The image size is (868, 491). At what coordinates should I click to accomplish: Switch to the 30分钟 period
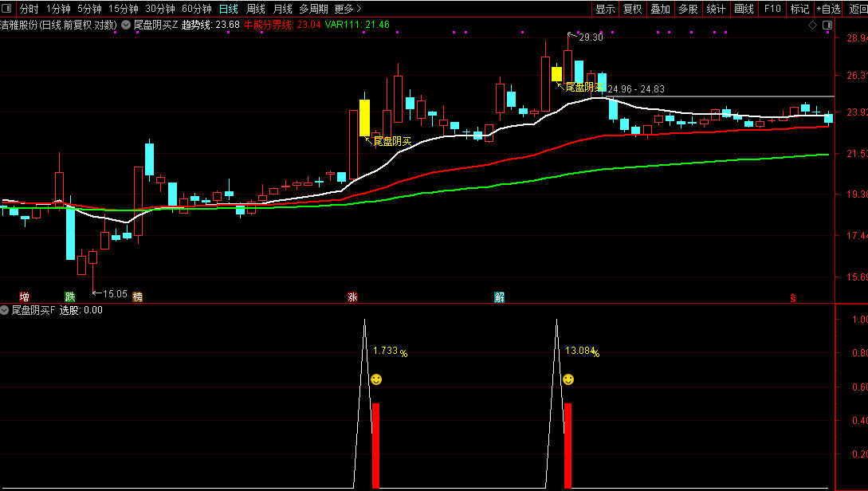click(x=160, y=9)
